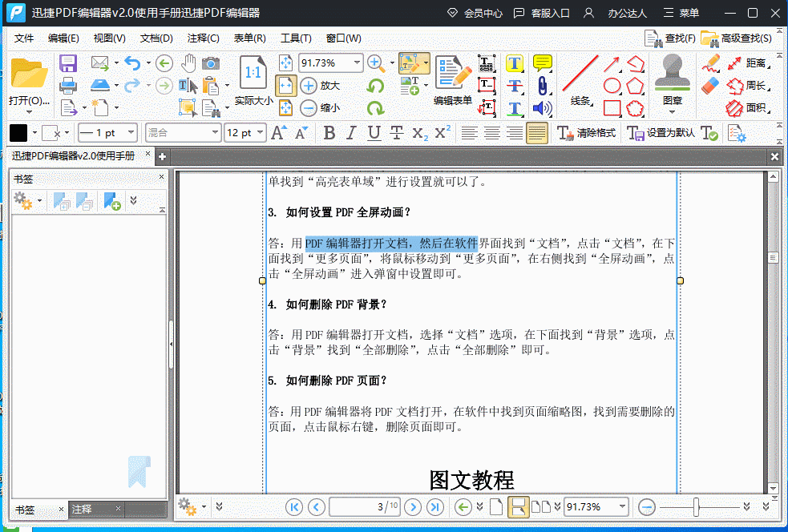
Task: Click the print icon
Action: (x=68, y=86)
